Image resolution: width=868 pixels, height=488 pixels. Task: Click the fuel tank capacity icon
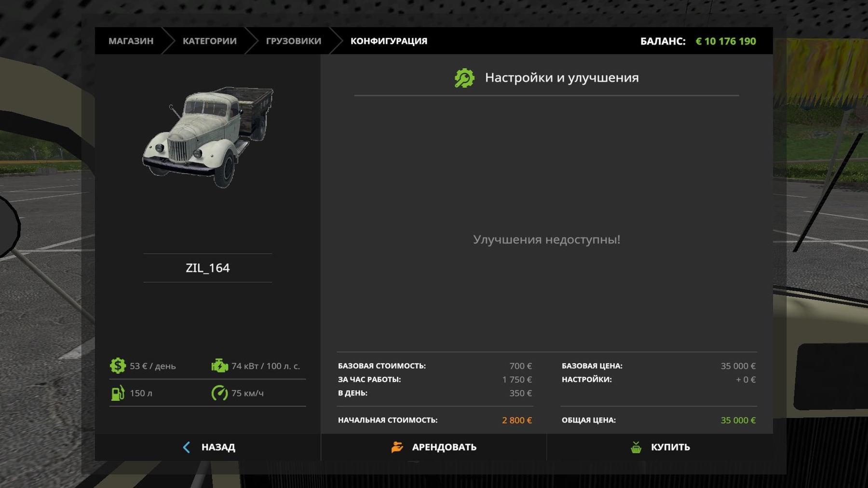click(118, 393)
